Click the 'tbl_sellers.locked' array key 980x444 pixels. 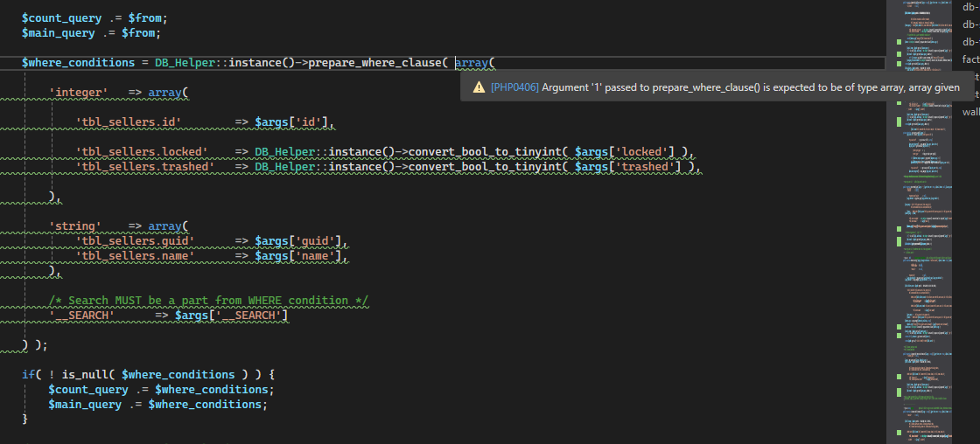(141, 151)
